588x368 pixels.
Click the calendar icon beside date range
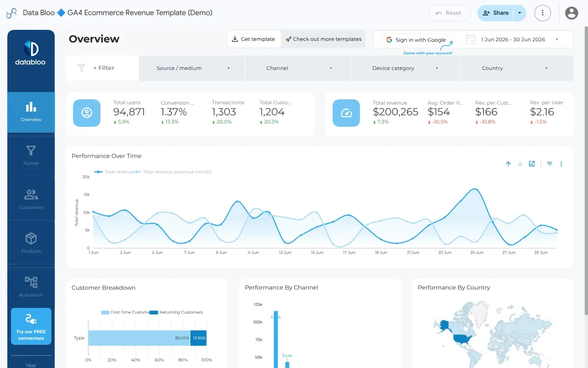(471, 40)
